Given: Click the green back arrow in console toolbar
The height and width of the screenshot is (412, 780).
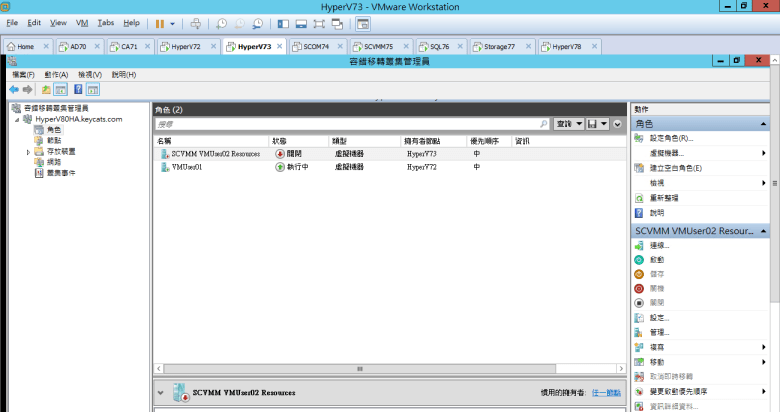Looking at the screenshot, I should point(15,90).
